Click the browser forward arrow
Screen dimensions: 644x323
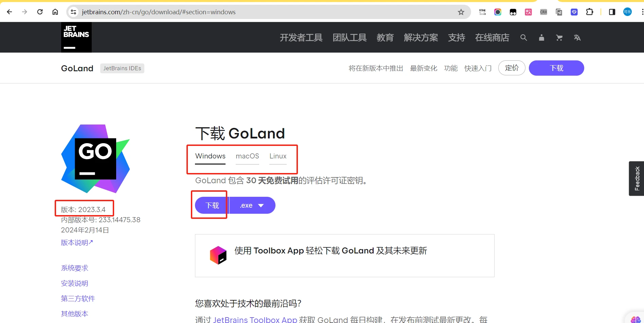coord(24,12)
